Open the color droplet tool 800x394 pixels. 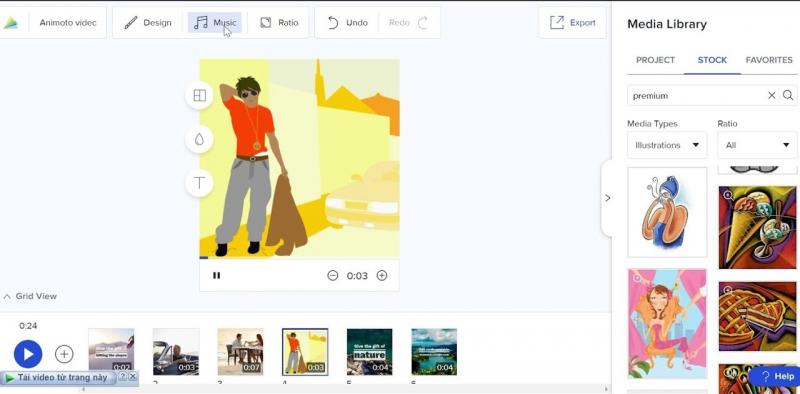pos(199,139)
